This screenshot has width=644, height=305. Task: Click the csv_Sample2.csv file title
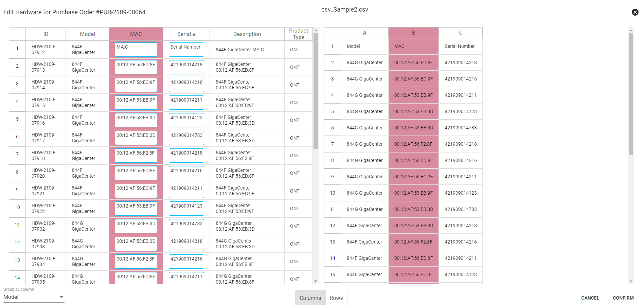point(345,10)
